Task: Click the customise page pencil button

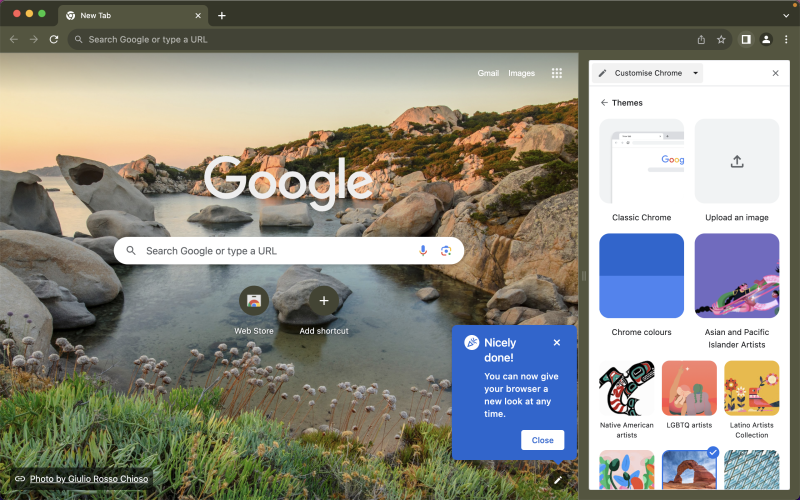Action: (558, 479)
